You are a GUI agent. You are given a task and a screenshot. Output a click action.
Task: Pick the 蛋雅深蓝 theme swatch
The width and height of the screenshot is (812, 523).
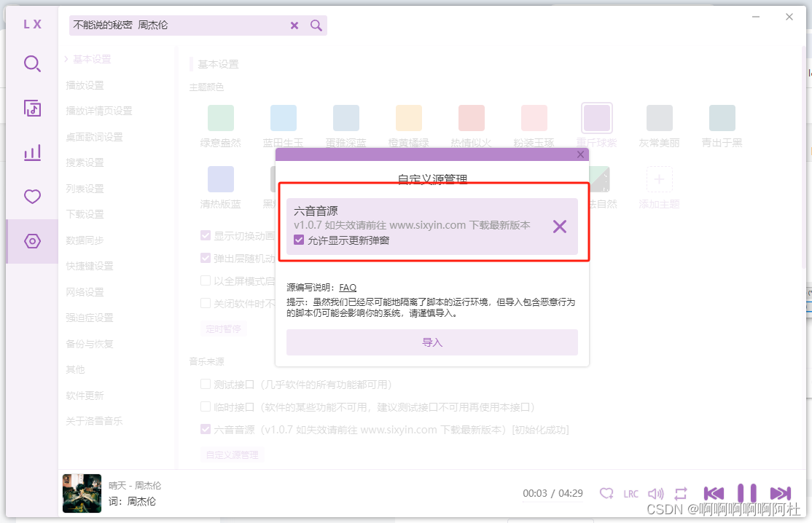coord(346,118)
